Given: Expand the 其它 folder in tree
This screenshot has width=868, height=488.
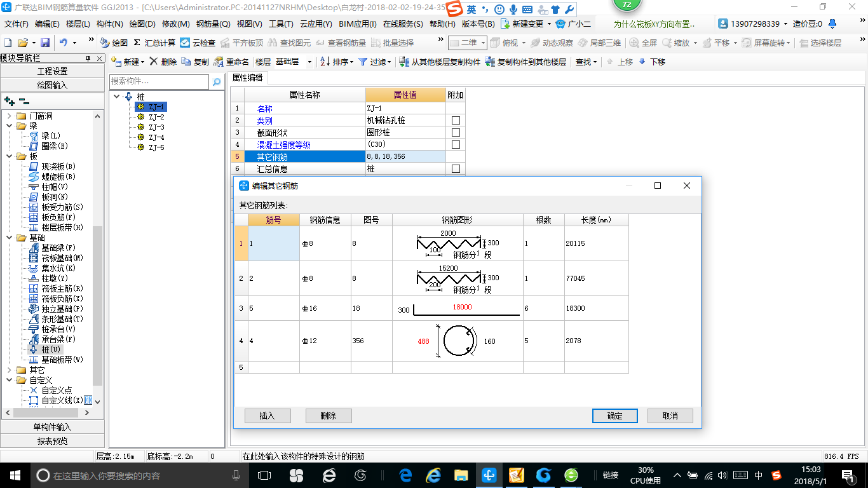Looking at the screenshot, I should (x=10, y=370).
